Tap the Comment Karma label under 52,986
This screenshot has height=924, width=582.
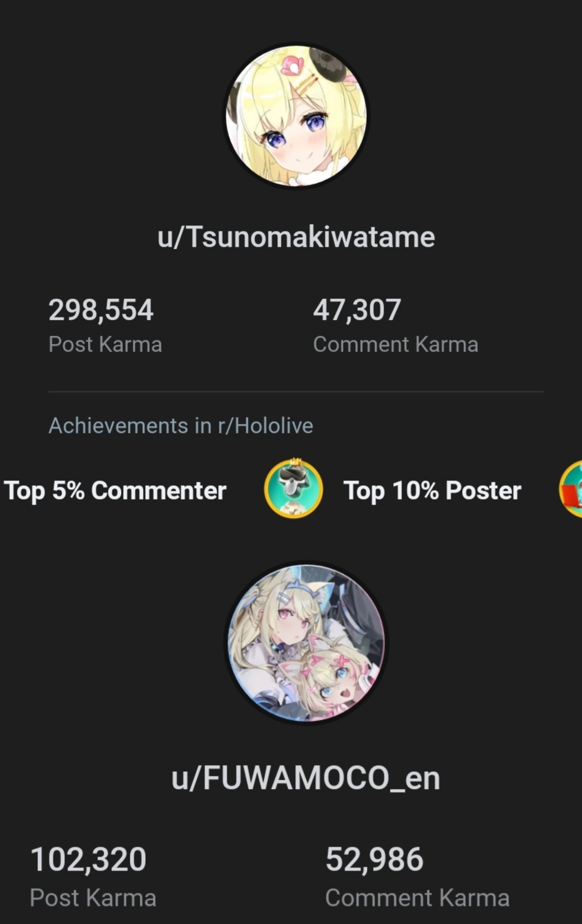click(x=417, y=898)
